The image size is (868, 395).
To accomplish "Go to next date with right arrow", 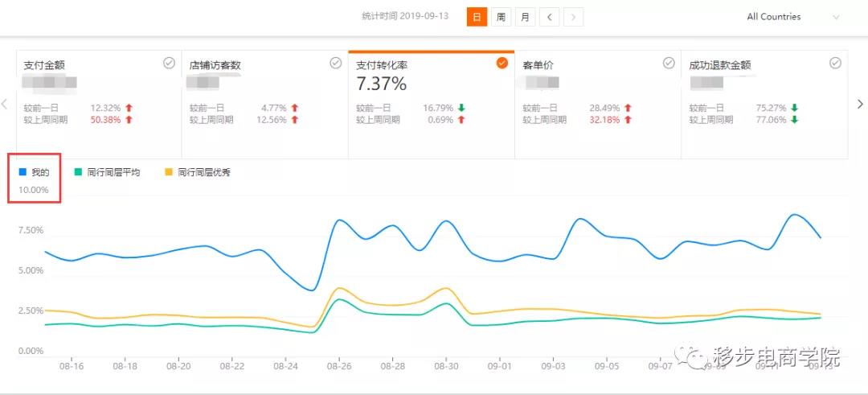I will coord(573,17).
